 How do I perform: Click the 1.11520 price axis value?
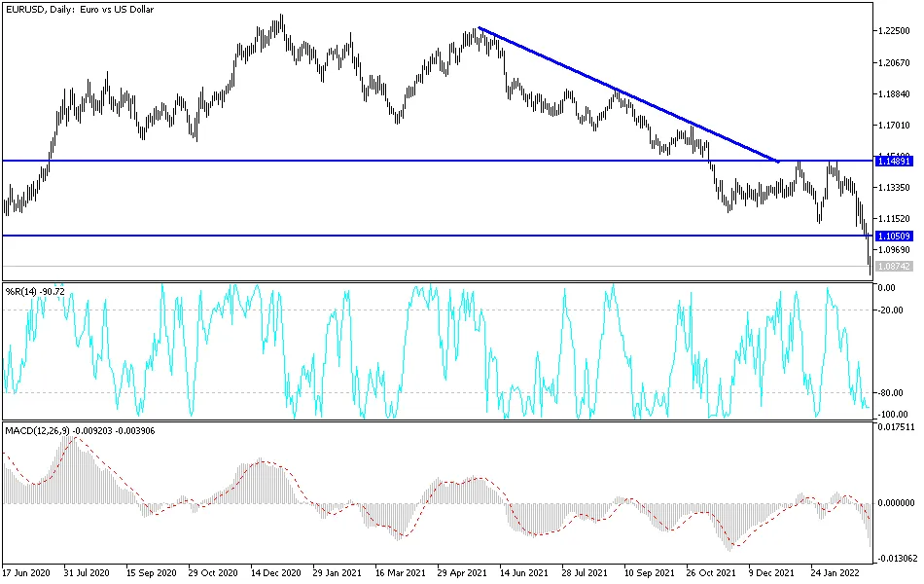[x=894, y=219]
